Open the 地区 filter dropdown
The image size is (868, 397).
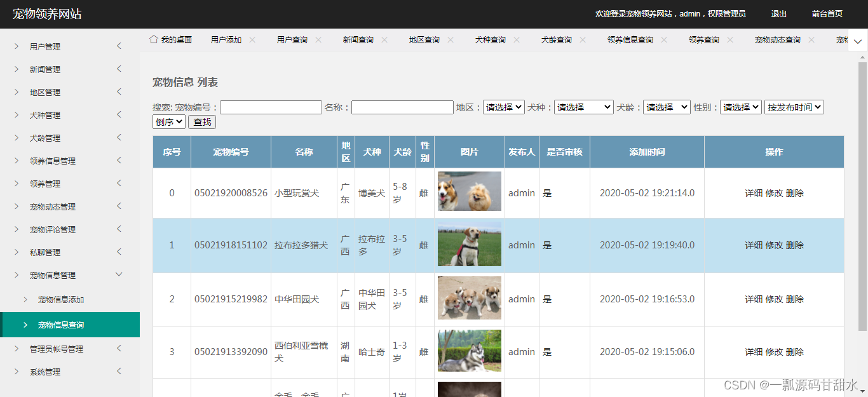pyautogui.click(x=504, y=107)
